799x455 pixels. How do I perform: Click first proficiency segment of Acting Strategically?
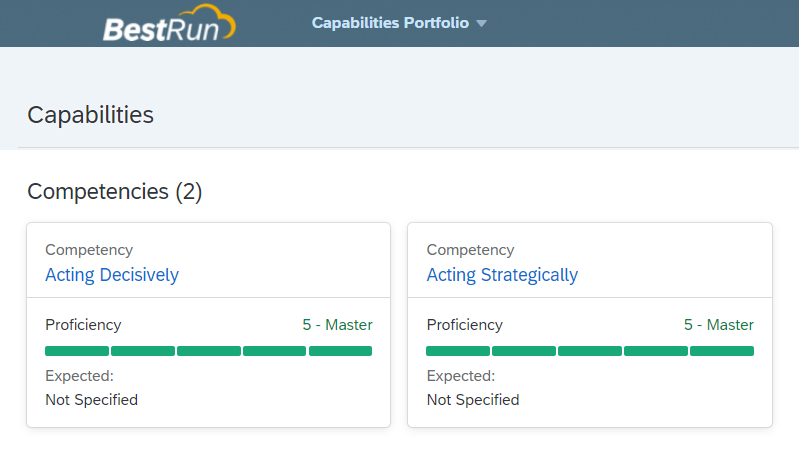coord(458,351)
